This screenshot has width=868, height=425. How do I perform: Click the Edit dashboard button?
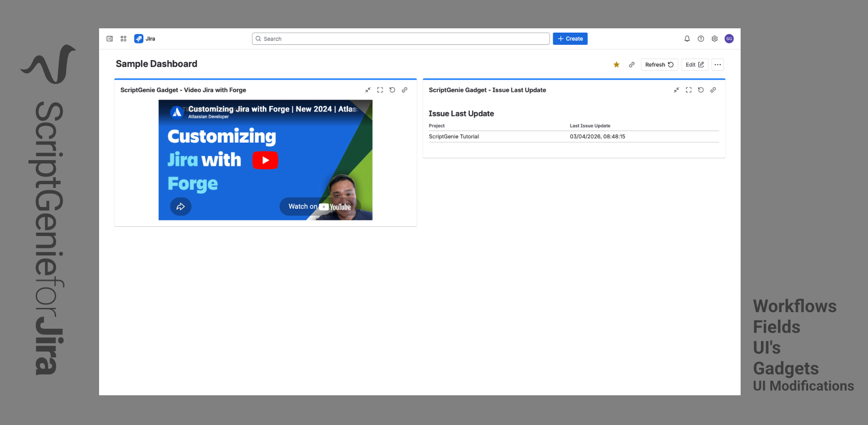pos(694,65)
